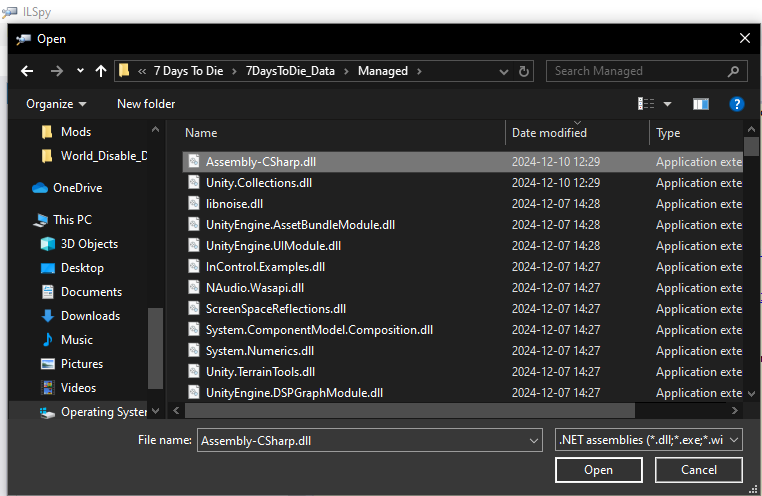Create a New folder

point(146,104)
